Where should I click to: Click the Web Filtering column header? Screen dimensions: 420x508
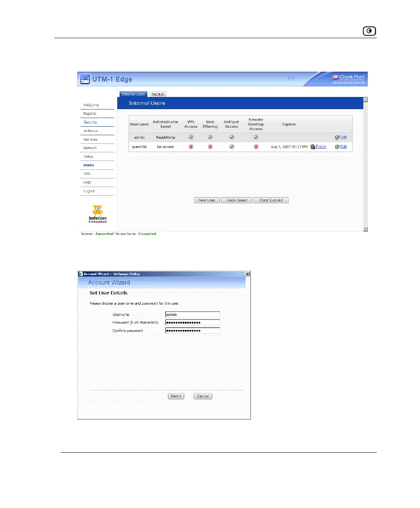210,124
